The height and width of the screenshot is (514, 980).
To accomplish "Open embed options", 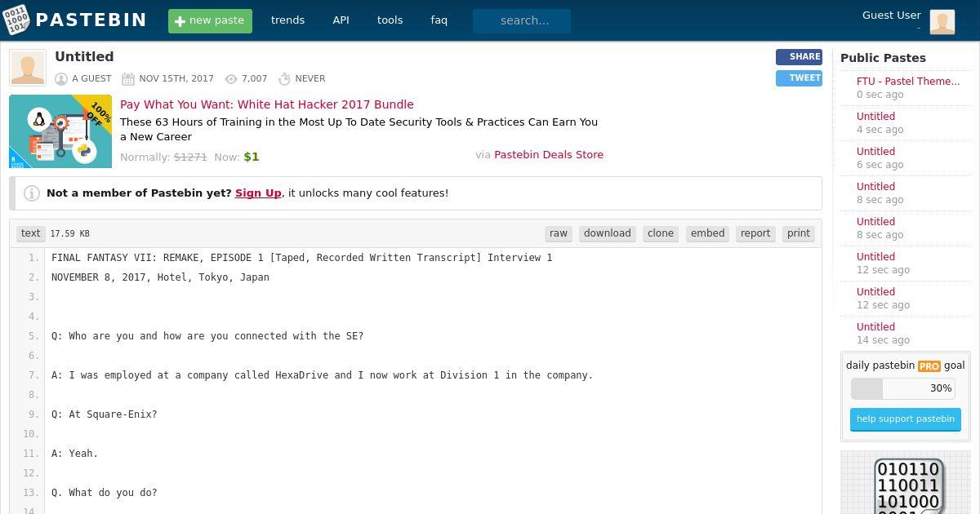I will (707, 233).
